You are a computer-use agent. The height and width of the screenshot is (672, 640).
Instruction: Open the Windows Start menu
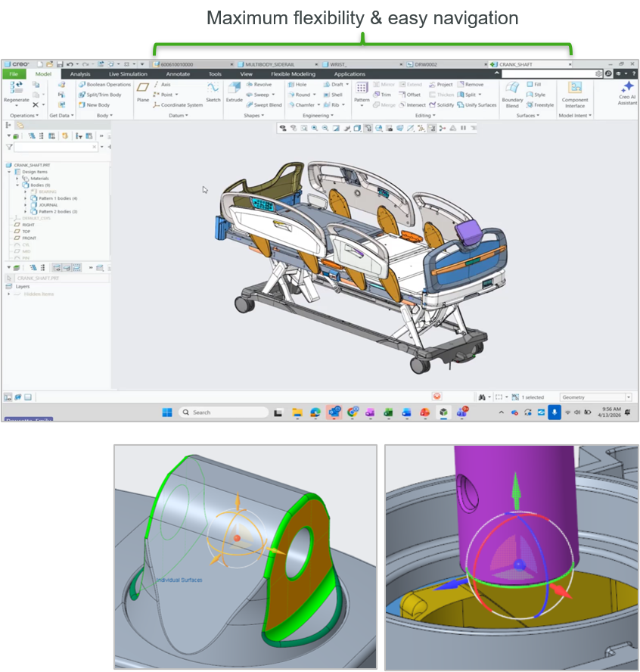pos(167,412)
